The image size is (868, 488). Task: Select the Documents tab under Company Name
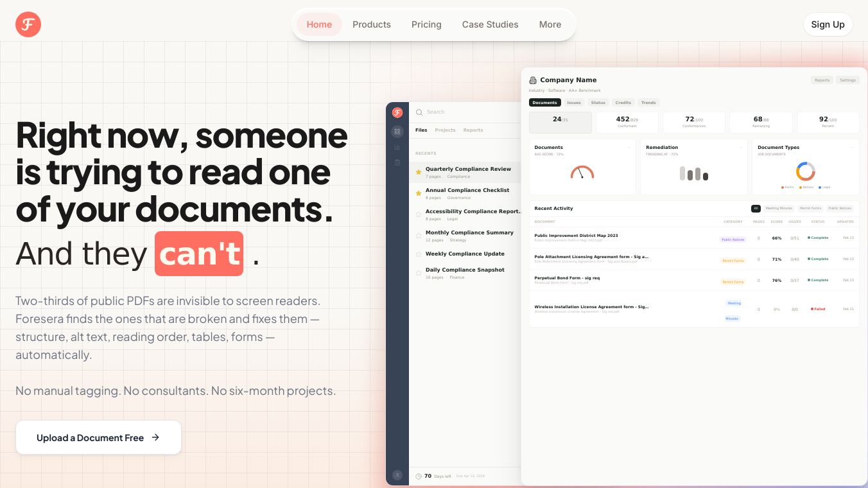[545, 103]
